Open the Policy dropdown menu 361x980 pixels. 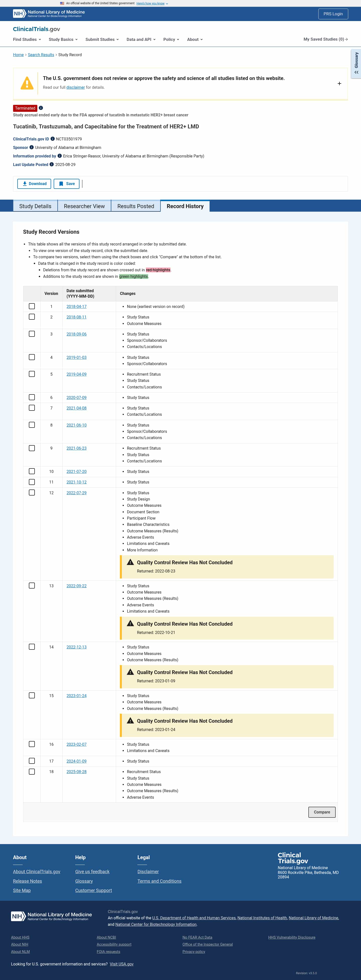pos(171,40)
